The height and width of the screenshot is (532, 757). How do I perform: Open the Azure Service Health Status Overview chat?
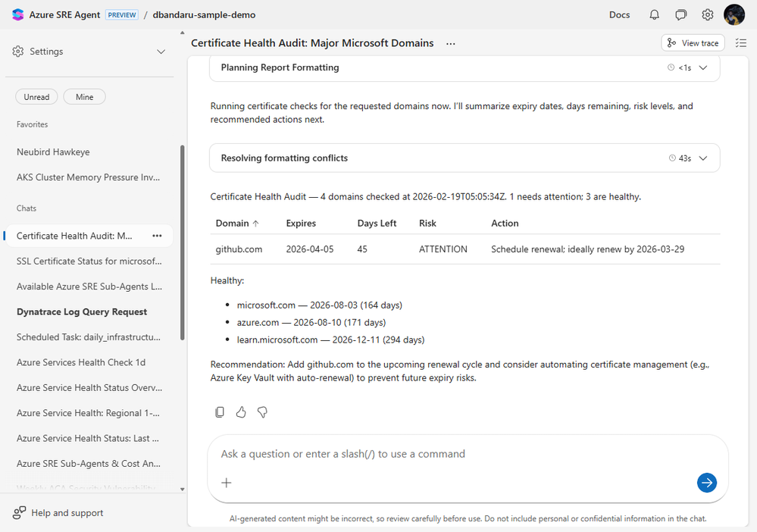[89, 388]
